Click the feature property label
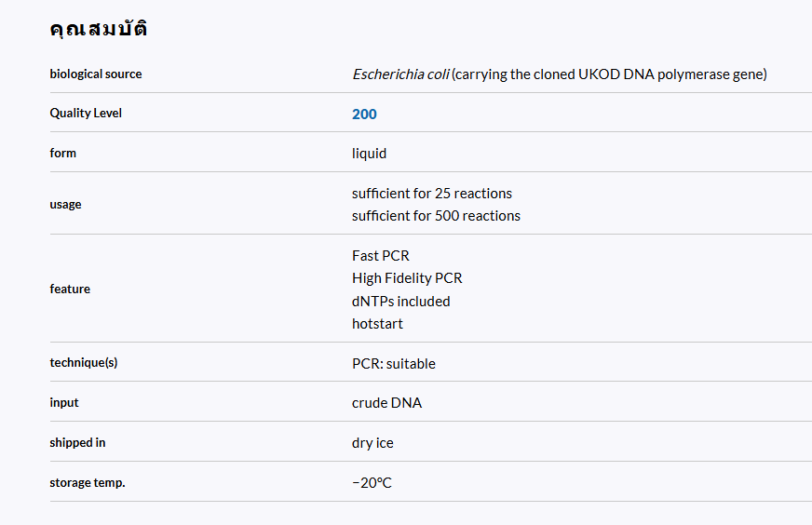 tap(70, 289)
